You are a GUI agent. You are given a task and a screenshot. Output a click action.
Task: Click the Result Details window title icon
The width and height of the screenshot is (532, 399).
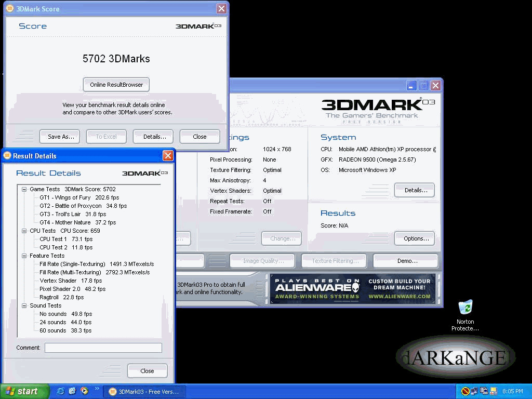[x=7, y=156]
